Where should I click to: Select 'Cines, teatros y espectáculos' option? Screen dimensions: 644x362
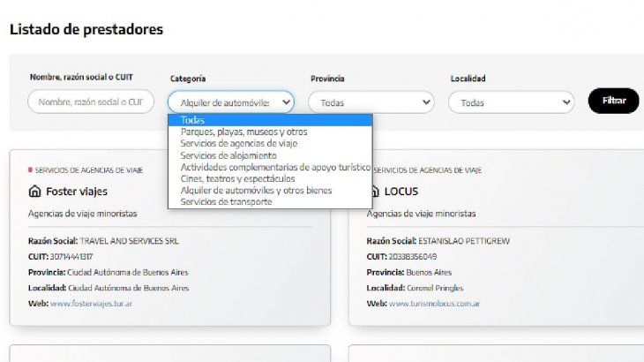237,178
